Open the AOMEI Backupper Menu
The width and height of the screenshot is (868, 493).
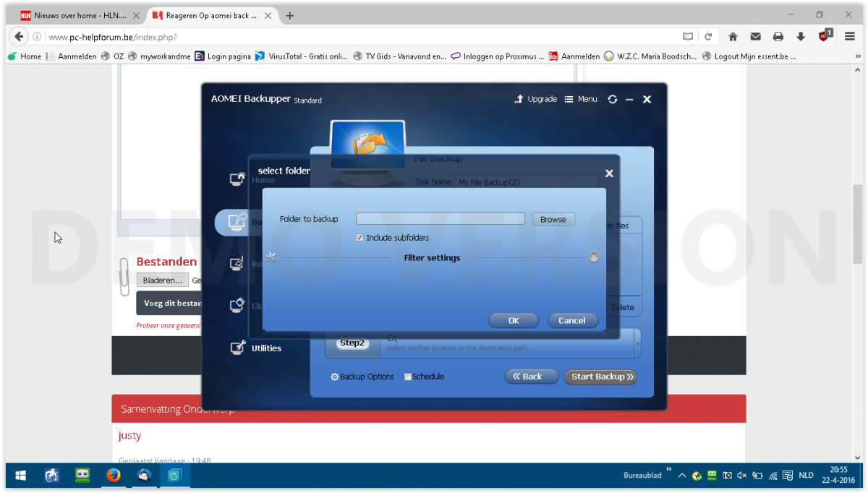tap(581, 99)
